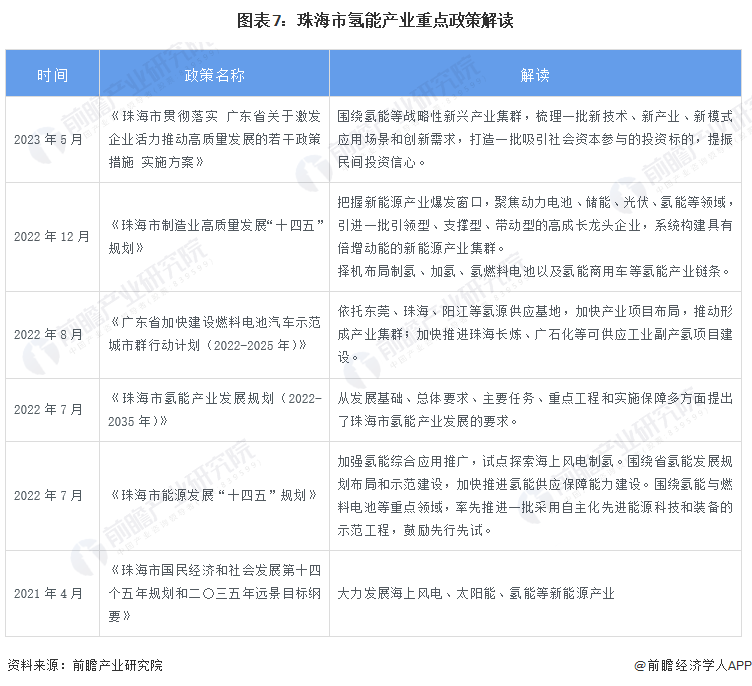Click the interpretation "大力发展海上风电、太阳能、氢能等新能源产业"

point(475,593)
